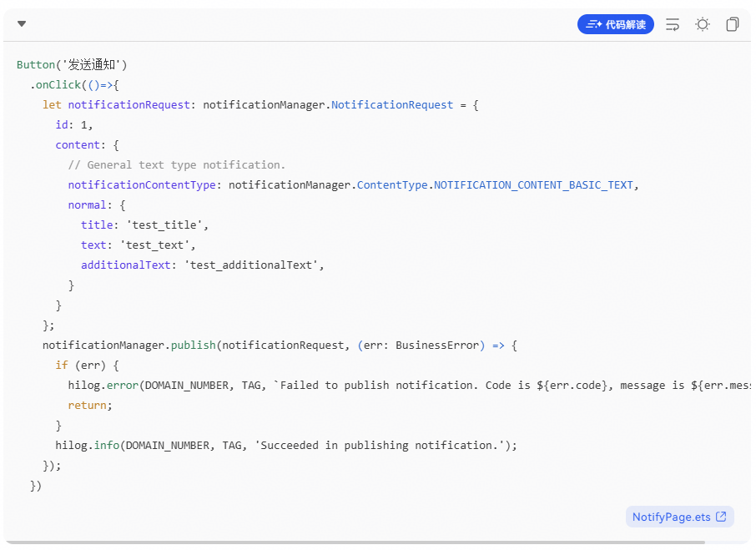Click the 'normal: {' line
This screenshot has width=756, height=550.
click(x=97, y=204)
